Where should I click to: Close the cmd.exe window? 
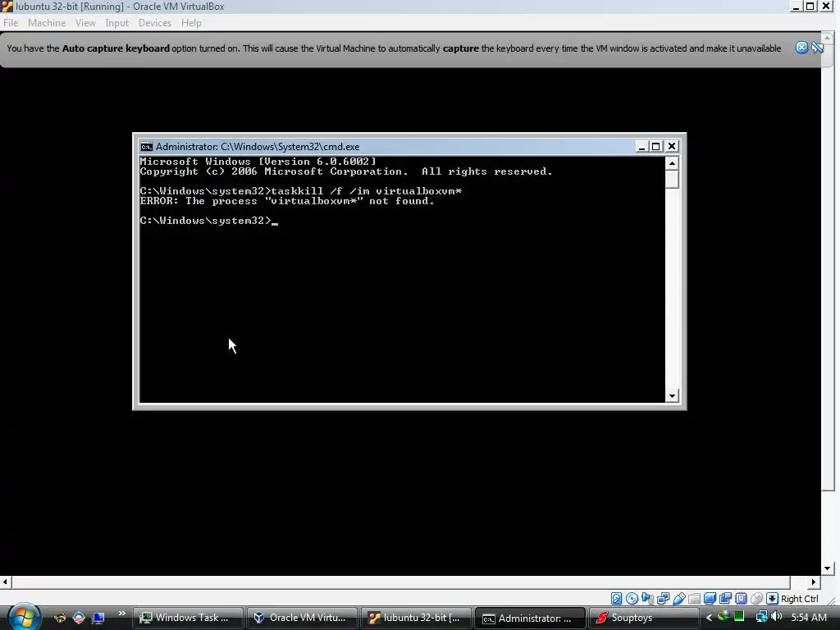pyautogui.click(x=672, y=146)
